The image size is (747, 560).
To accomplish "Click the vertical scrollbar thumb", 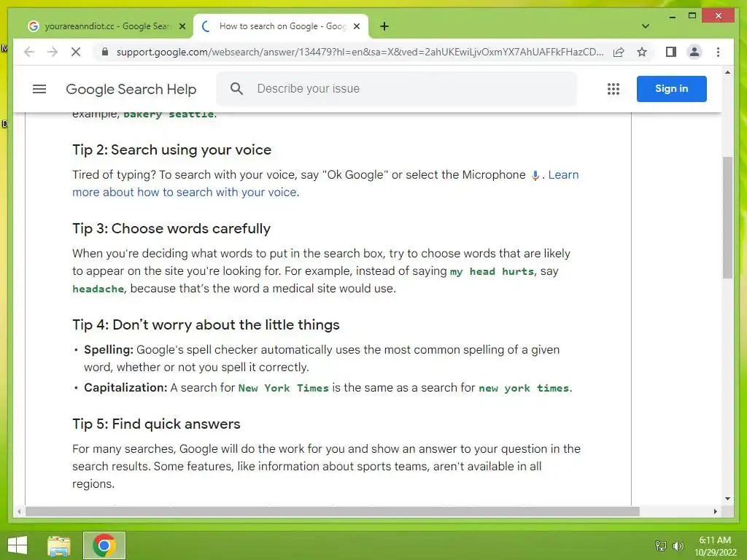I will (727, 217).
